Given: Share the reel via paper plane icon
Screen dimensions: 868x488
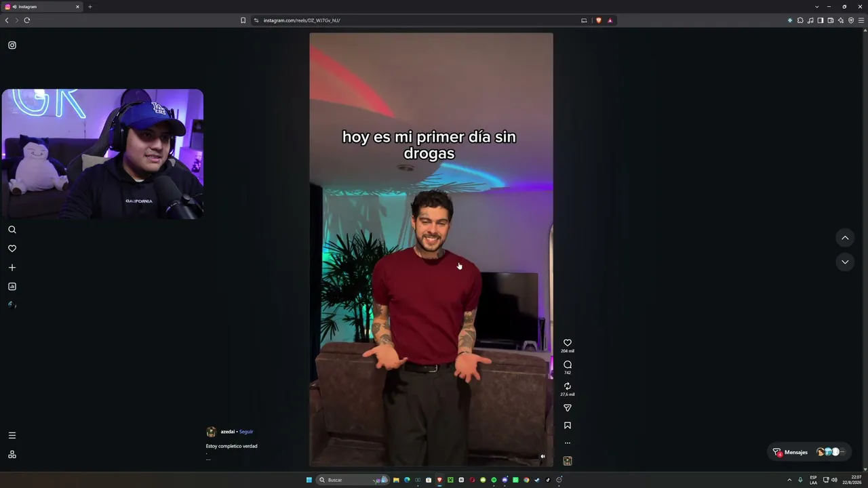Looking at the screenshot, I should (568, 408).
